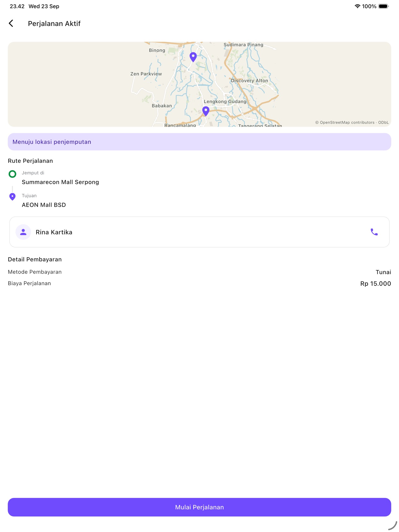The height and width of the screenshot is (532, 399).
Task: Tap the Menuju lokasi penjemputan status banner
Action: click(x=199, y=142)
